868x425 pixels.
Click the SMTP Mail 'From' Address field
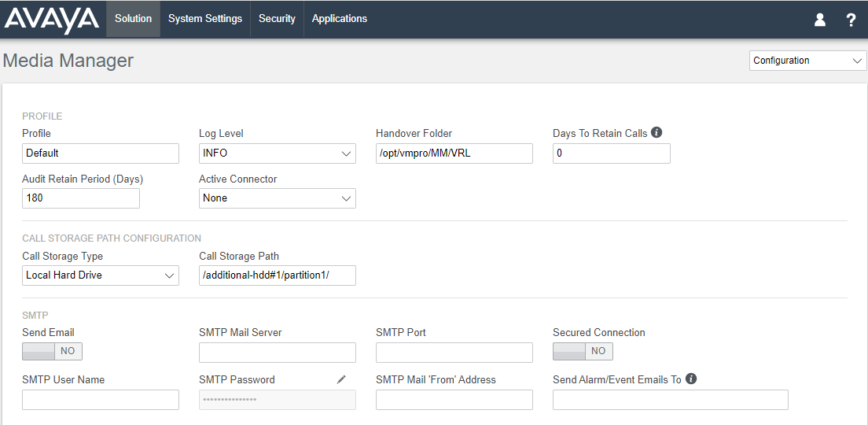click(454, 400)
